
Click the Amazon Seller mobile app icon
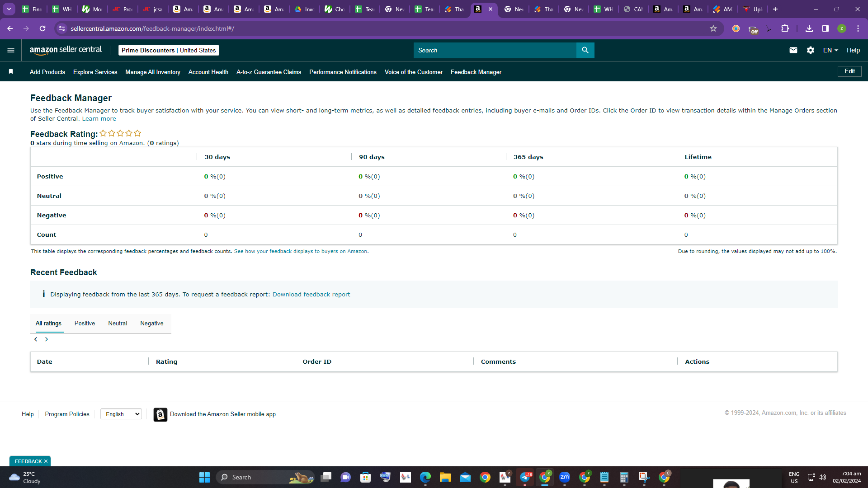pos(160,414)
